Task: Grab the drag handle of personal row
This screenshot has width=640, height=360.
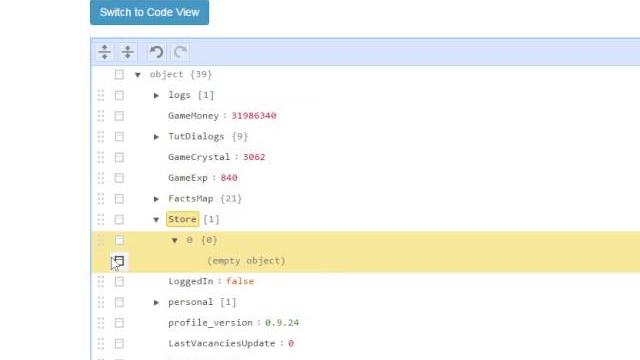Action: [101, 302]
